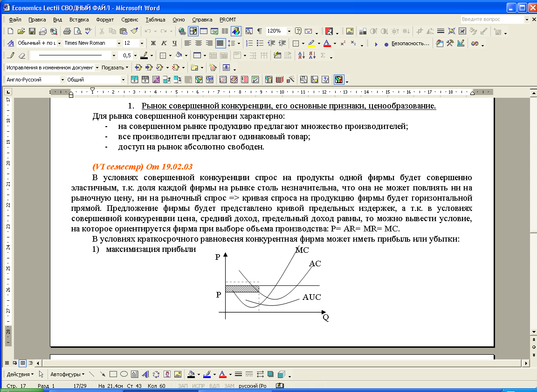This screenshot has width=537, height=392.
Task: Open Times New Roman font dropdown
Action: pyautogui.click(x=119, y=43)
